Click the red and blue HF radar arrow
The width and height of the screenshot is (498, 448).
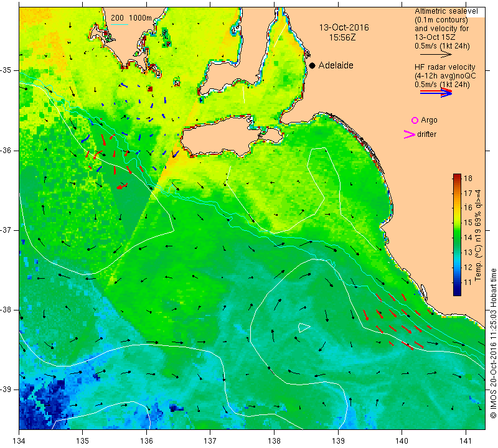pos(436,92)
